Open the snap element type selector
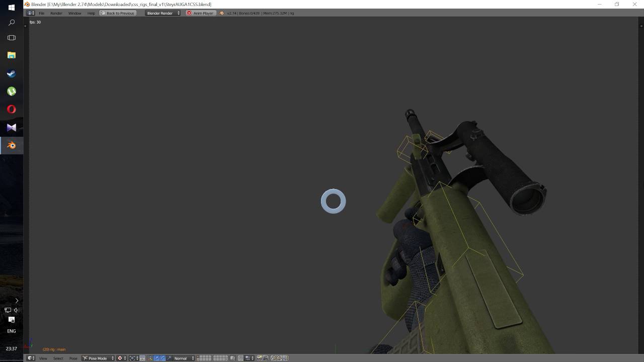Image resolution: width=644 pixels, height=362 pixels. tap(249, 358)
